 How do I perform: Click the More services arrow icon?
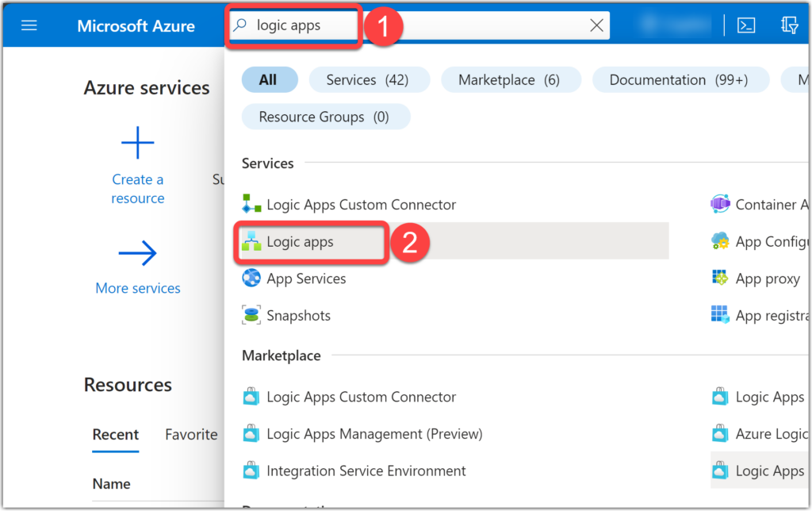[138, 253]
